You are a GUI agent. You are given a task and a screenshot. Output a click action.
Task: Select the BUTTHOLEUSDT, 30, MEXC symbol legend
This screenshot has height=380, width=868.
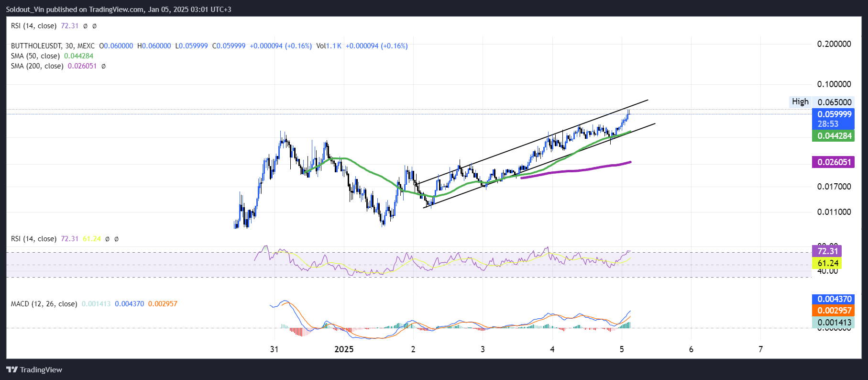click(53, 46)
